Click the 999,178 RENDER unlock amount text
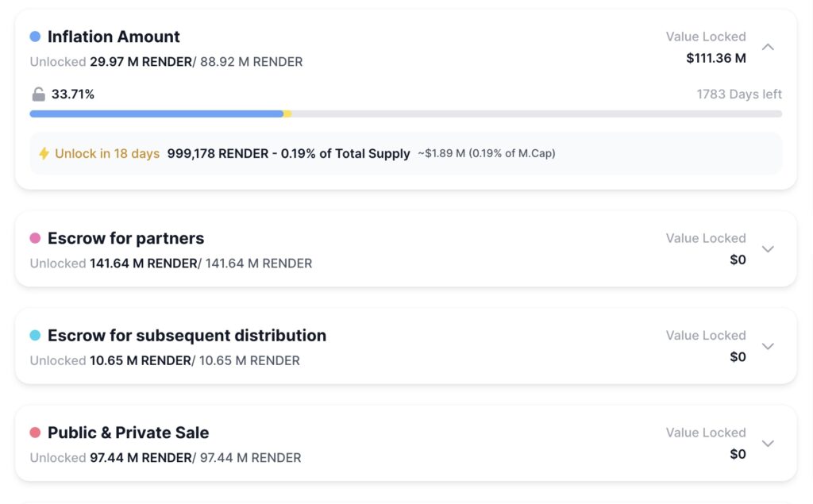813x504 pixels. pos(218,154)
